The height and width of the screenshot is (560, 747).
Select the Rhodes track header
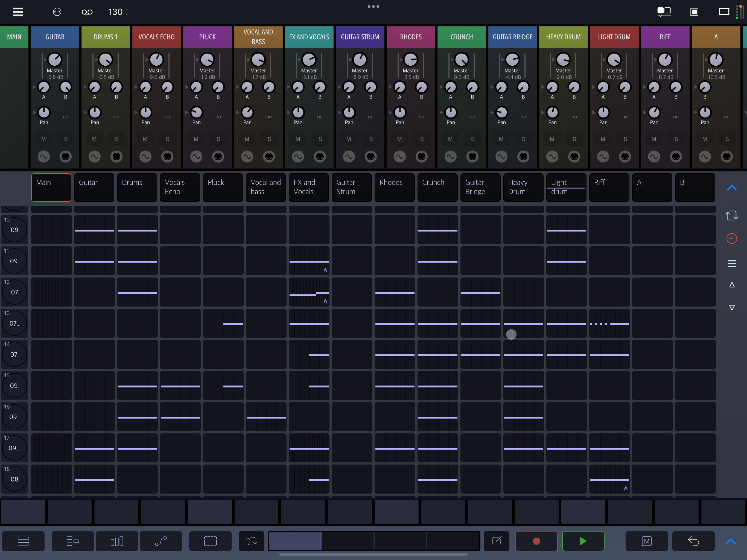point(395,187)
